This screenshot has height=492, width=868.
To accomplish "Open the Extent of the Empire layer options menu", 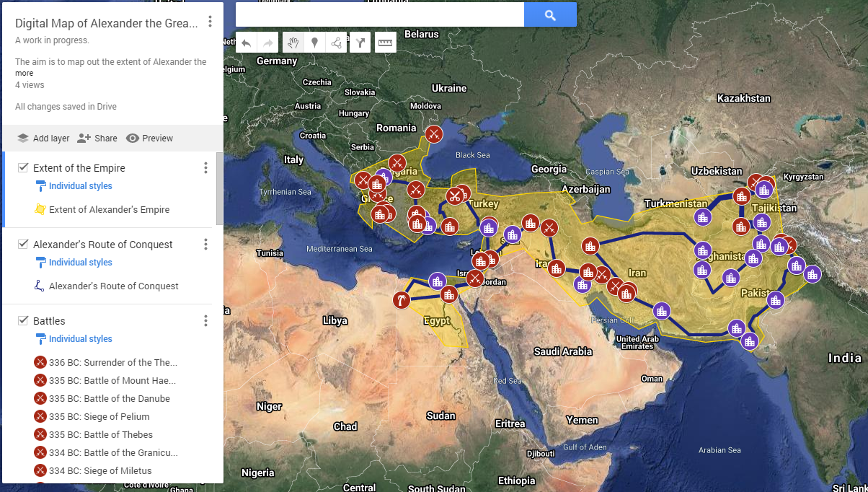I will [x=205, y=167].
